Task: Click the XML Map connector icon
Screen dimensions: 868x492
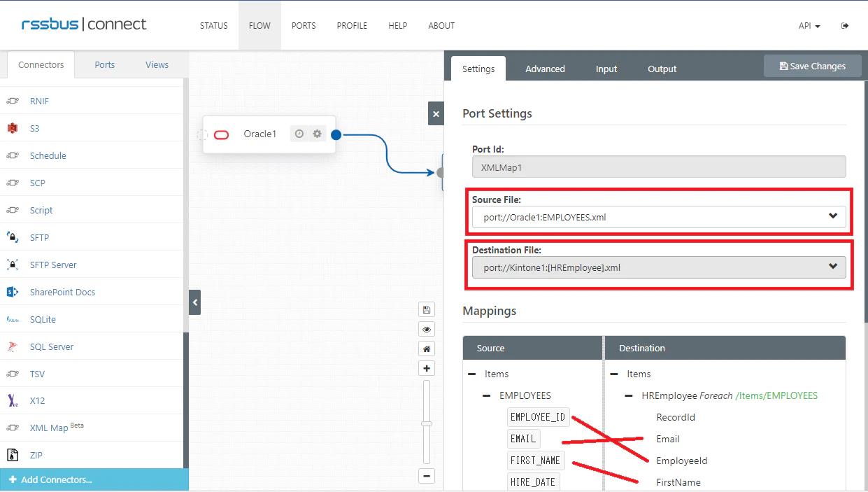Action: [13, 428]
